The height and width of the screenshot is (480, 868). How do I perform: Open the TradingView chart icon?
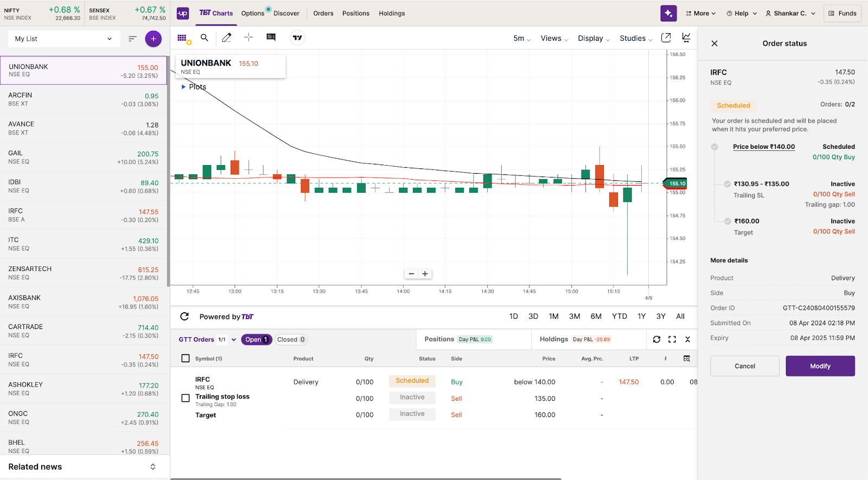click(x=297, y=38)
